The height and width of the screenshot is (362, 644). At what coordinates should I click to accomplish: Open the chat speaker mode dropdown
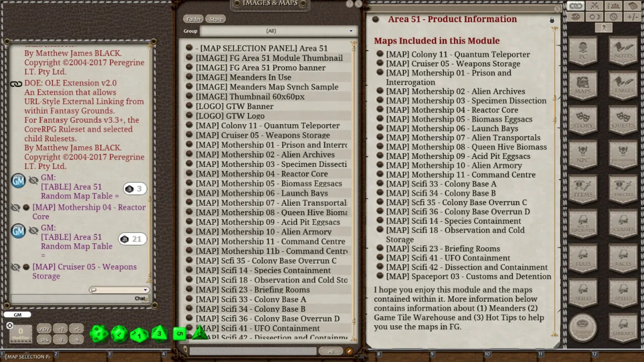(119, 290)
